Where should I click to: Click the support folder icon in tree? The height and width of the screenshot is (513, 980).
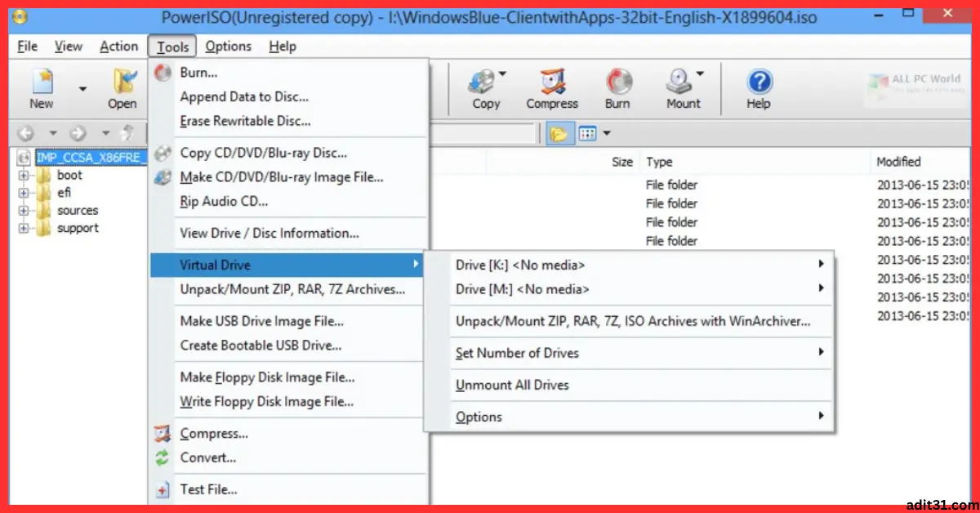pyautogui.click(x=43, y=229)
